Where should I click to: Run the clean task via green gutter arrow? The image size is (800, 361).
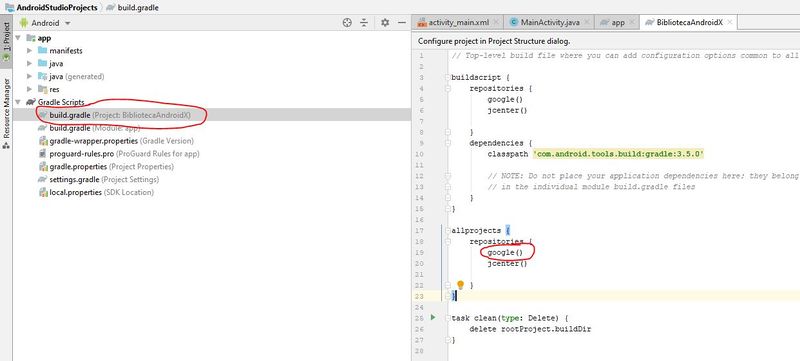[x=433, y=317]
